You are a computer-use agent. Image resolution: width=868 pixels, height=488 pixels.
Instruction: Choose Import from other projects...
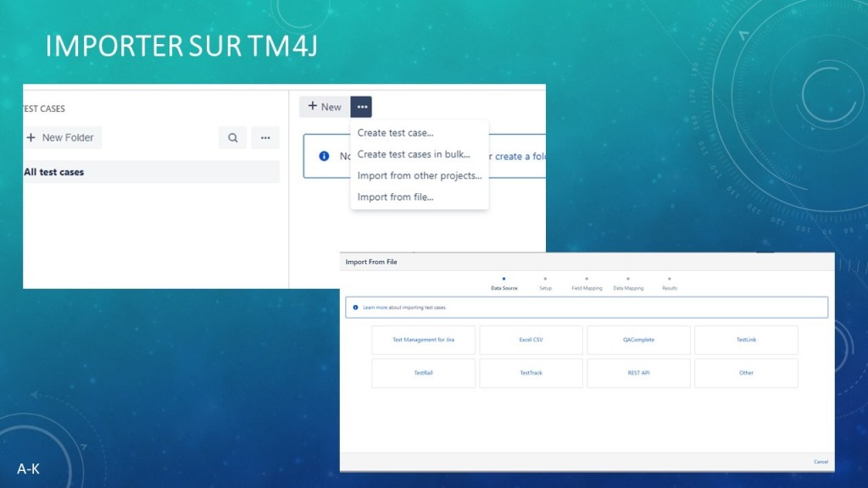(420, 175)
